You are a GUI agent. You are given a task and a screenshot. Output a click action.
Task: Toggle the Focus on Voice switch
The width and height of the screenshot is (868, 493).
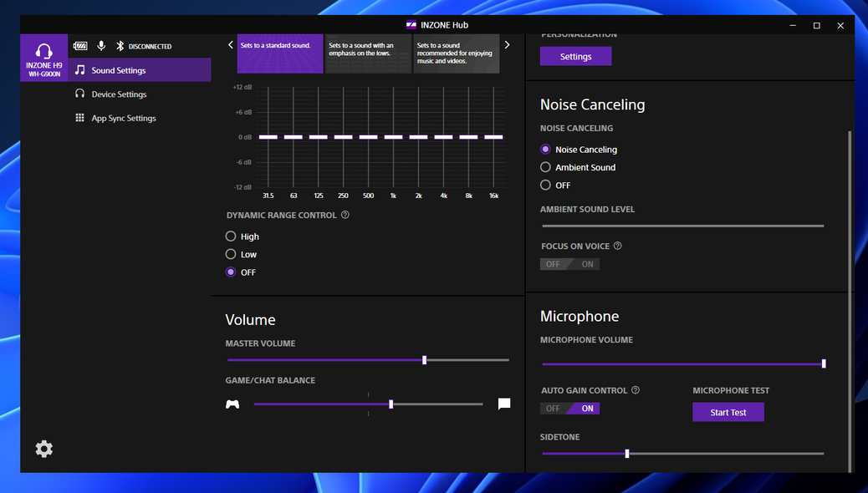pos(569,264)
